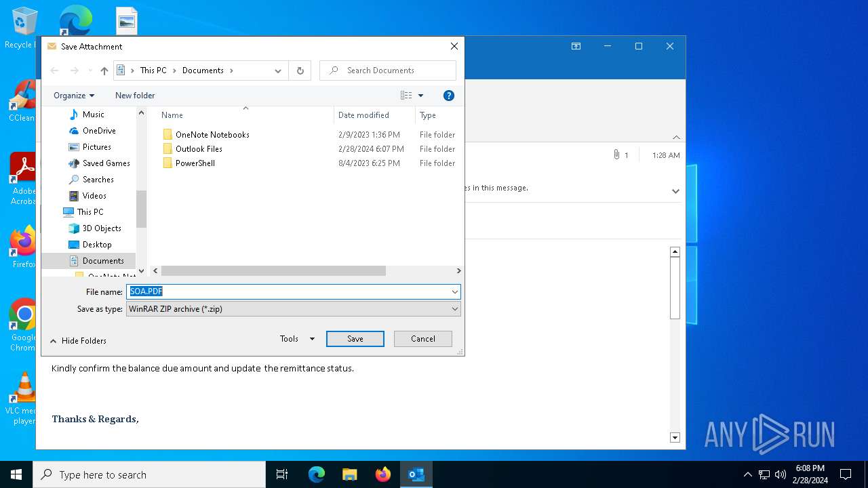Open ribbon display options icon in Outlook title bar
Image resolution: width=868 pixels, height=488 pixels.
(576, 46)
